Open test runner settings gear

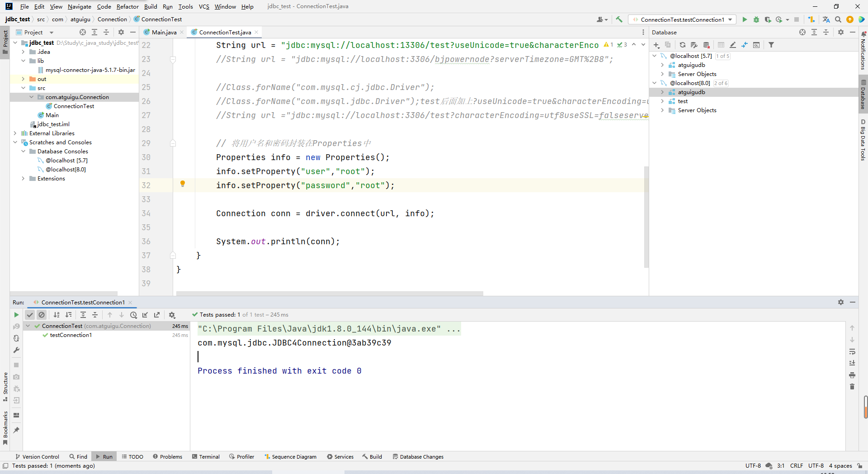click(x=172, y=315)
